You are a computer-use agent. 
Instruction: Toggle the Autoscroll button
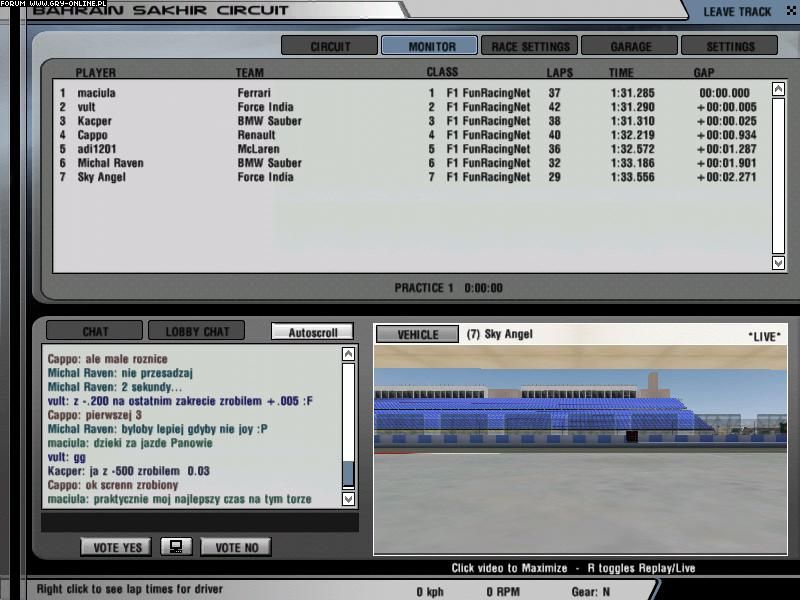click(312, 332)
